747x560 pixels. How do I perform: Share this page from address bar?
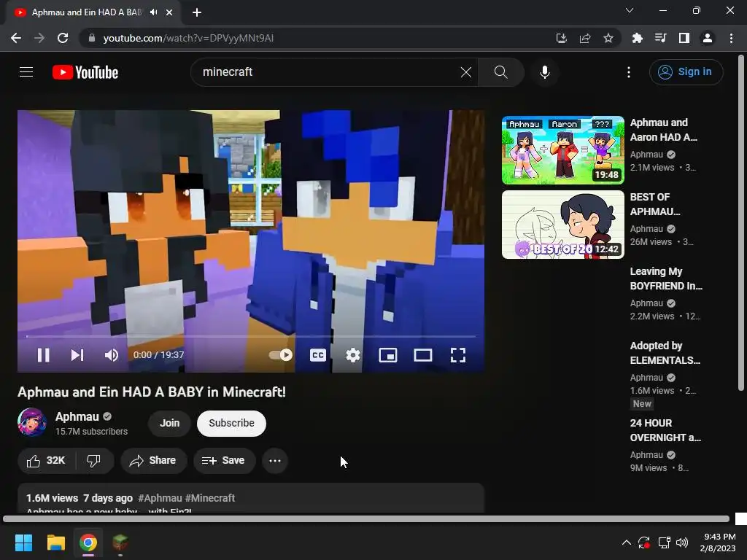(585, 38)
